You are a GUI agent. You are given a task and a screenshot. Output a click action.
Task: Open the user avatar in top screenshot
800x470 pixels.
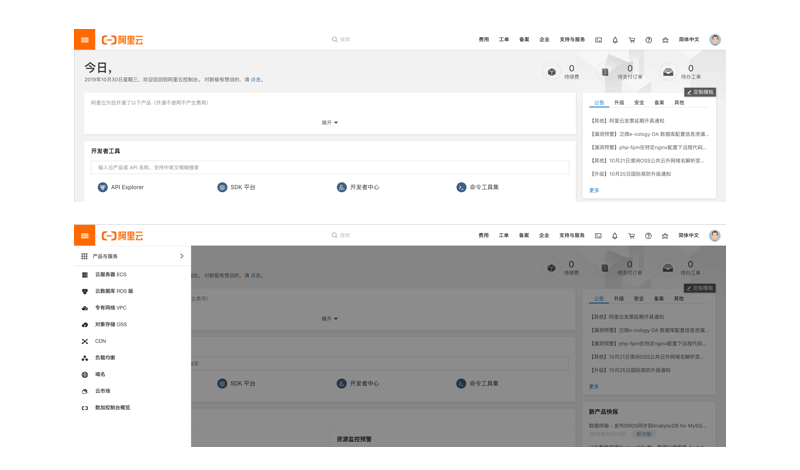[x=715, y=40]
